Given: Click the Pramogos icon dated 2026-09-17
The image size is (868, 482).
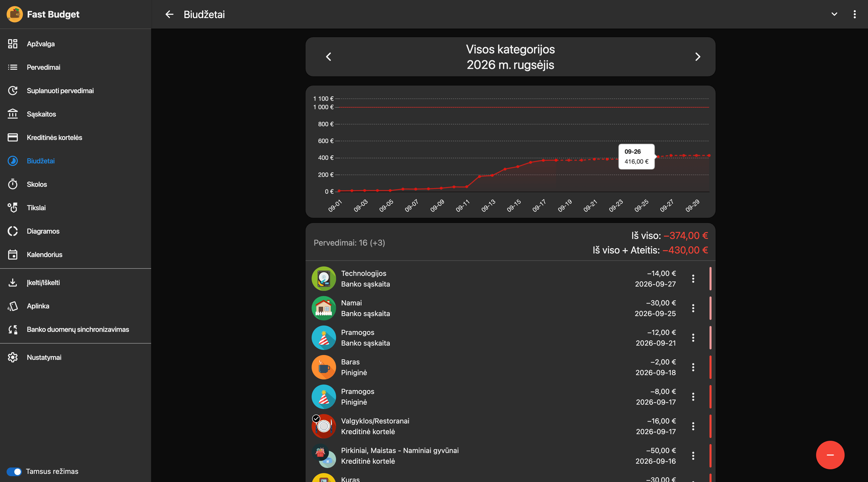Looking at the screenshot, I should [x=324, y=397].
